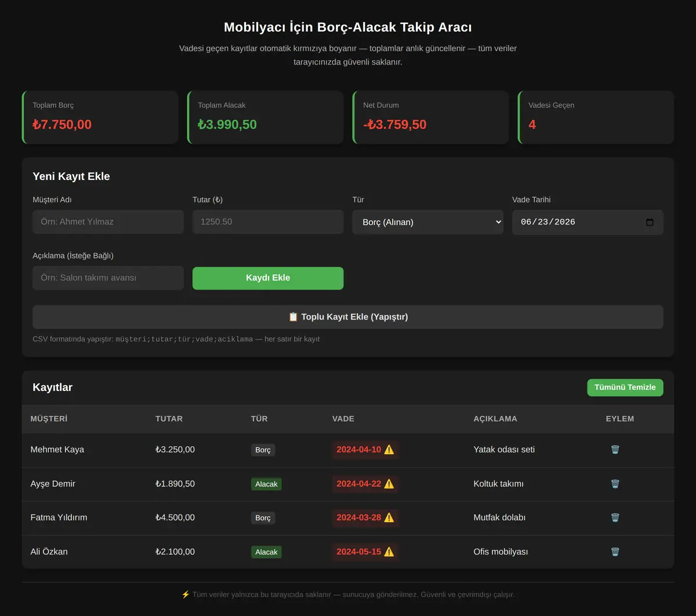Delete the Fatma Yıldırım record
Image resolution: width=696 pixels, height=616 pixels.
(x=615, y=517)
